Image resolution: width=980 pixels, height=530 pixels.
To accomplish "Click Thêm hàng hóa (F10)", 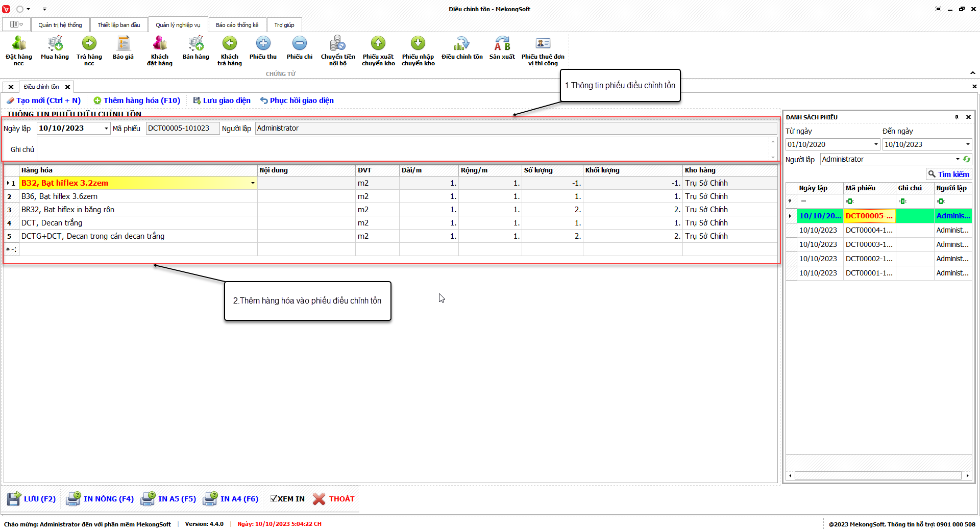I will point(137,100).
